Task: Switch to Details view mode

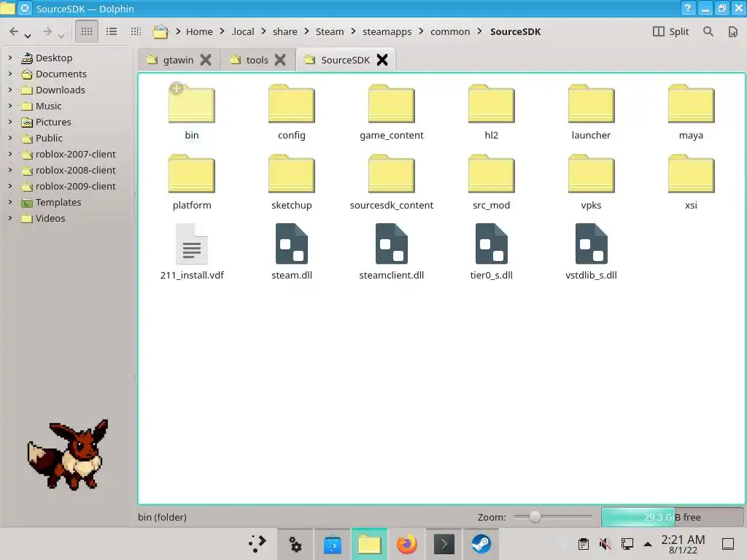Action: click(136, 31)
